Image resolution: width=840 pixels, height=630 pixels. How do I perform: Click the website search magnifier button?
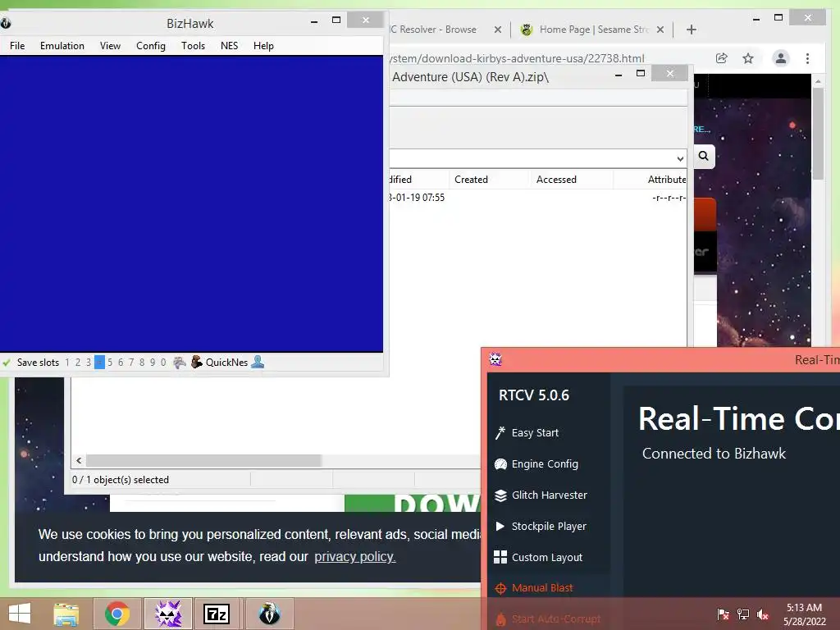coord(703,156)
